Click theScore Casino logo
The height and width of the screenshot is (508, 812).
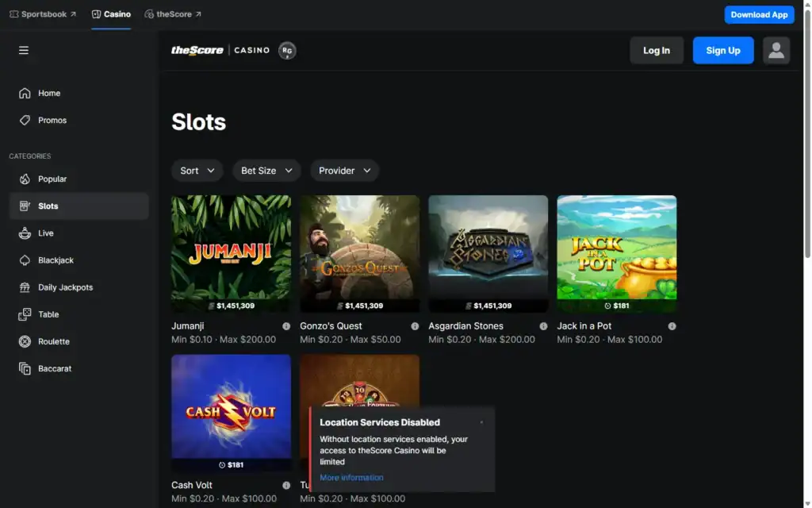(x=220, y=50)
